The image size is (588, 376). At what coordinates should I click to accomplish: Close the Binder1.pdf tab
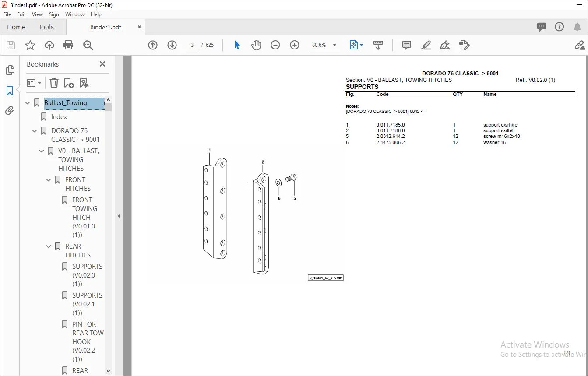click(139, 27)
